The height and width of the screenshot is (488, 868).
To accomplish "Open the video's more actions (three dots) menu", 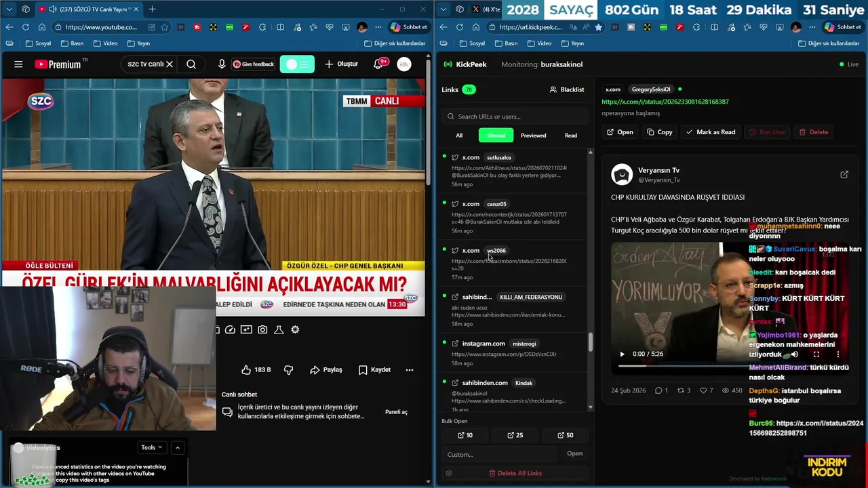I will (x=410, y=370).
